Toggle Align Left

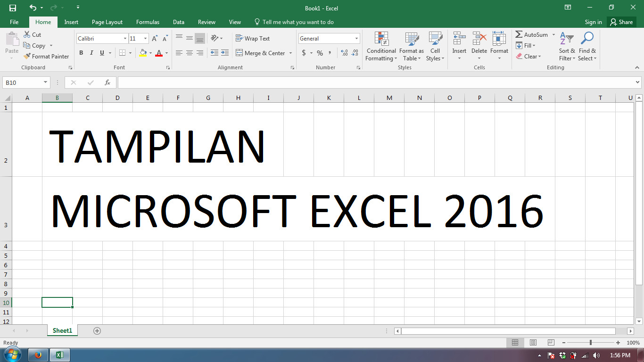coord(179,53)
